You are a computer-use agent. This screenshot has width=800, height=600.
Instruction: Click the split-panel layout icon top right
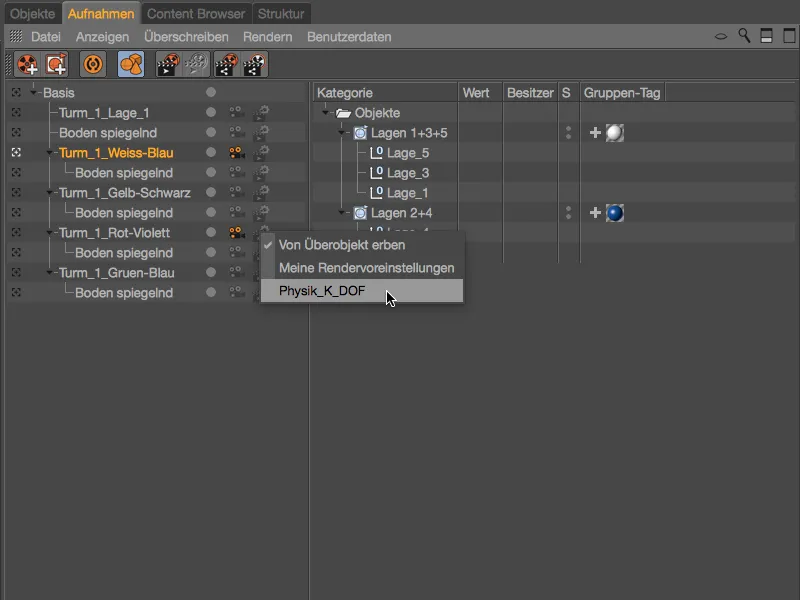click(766, 36)
